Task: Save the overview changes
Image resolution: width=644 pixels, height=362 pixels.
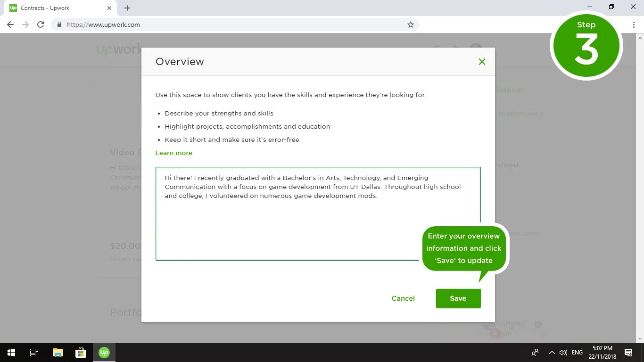Action: coord(458,298)
